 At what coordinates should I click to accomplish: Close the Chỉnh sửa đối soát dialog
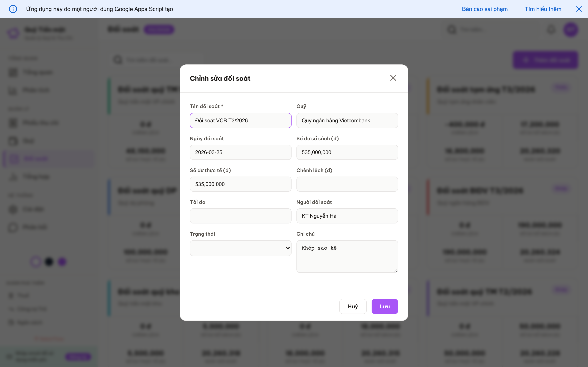pyautogui.click(x=393, y=78)
